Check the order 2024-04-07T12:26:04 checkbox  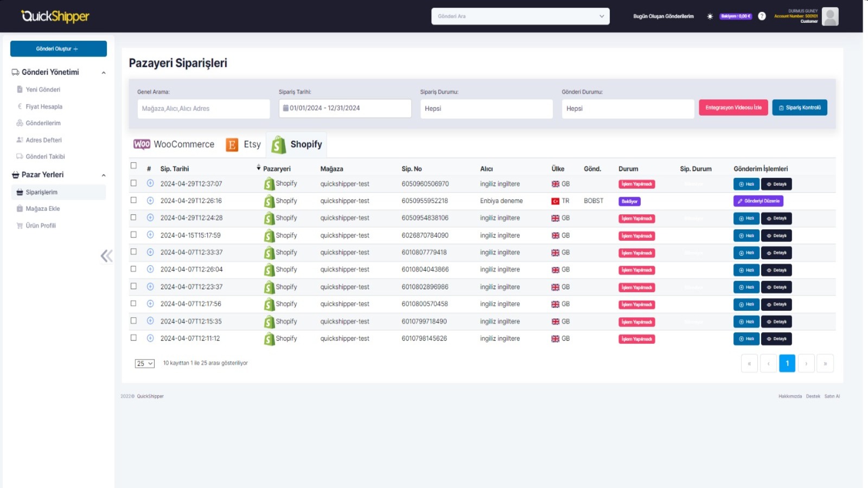click(x=133, y=269)
